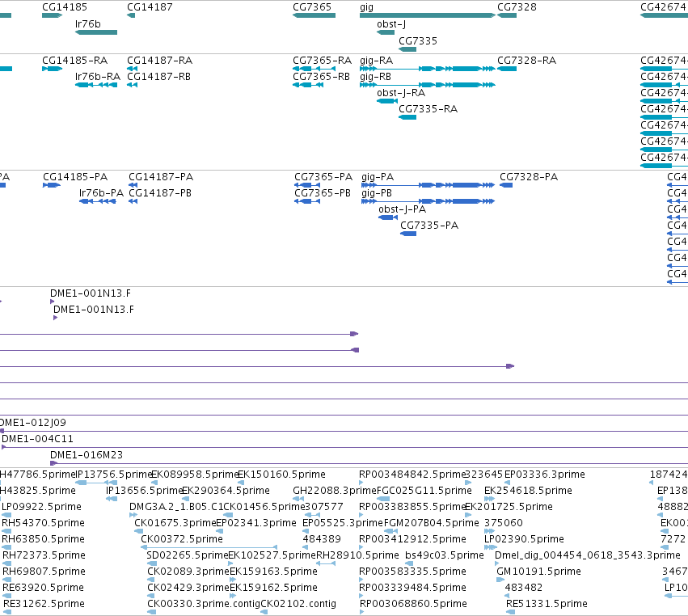Image resolution: width=688 pixels, height=616 pixels.
Task: Click EST LP02390.5prime
Action: (x=524, y=540)
